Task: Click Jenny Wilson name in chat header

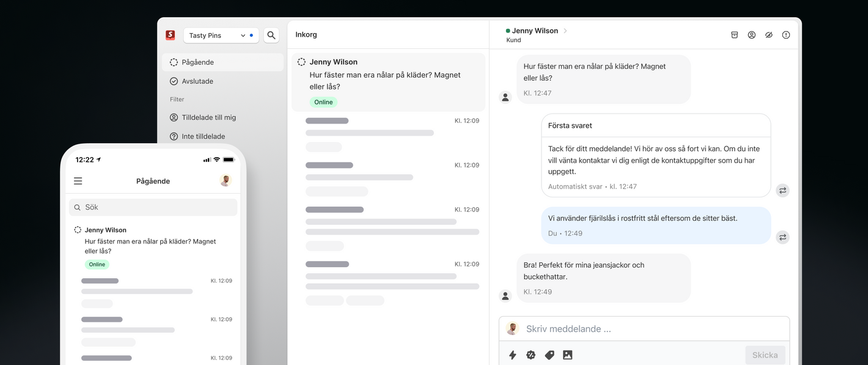Action: tap(535, 31)
